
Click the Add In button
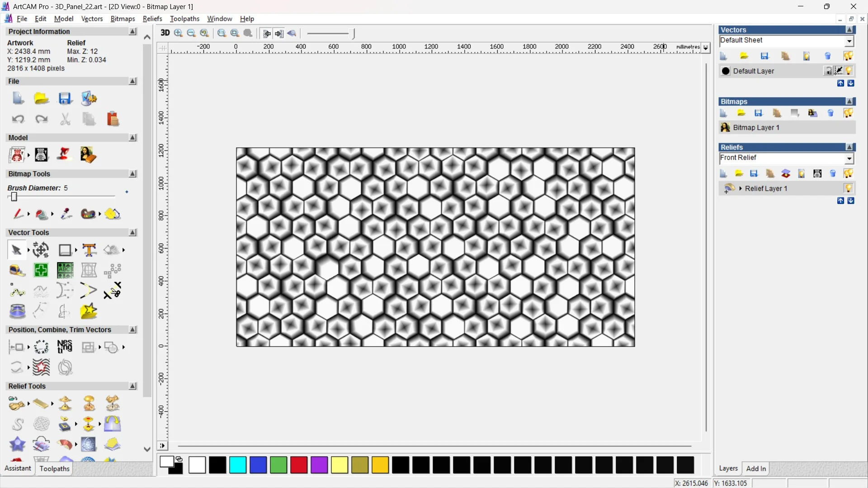point(757,469)
